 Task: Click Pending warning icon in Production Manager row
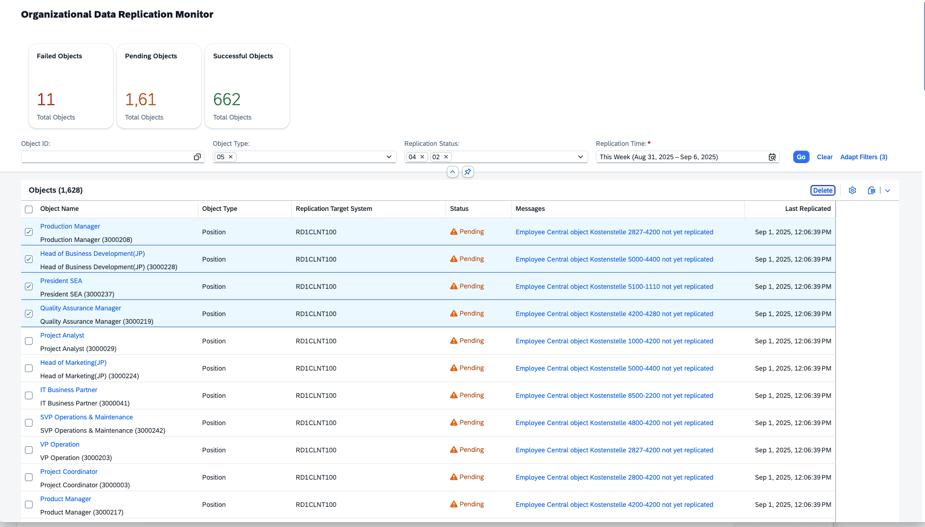[x=454, y=232]
